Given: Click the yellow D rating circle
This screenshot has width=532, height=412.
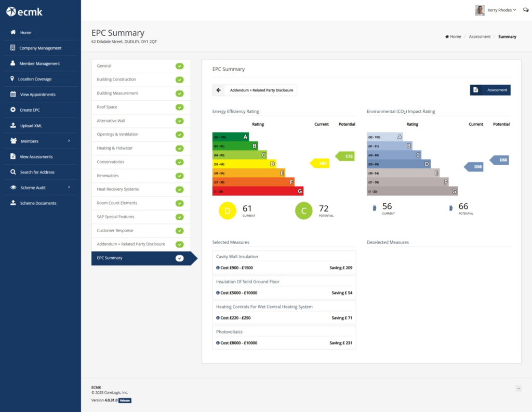Looking at the screenshot, I should [x=228, y=211].
